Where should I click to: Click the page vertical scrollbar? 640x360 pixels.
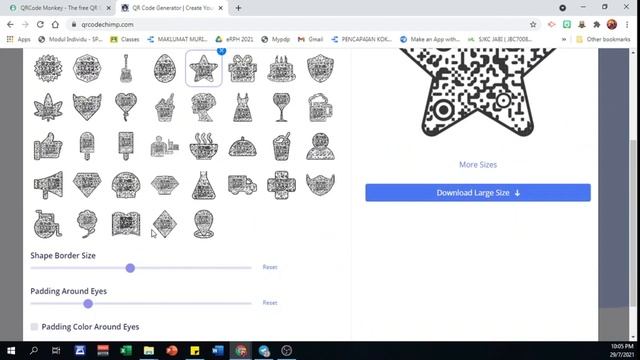[x=633, y=222]
